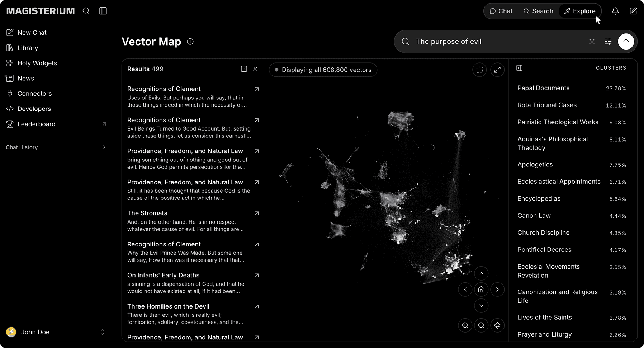Pan the map down with the arrow
Viewport: 644px width, 348px height.
point(481,306)
